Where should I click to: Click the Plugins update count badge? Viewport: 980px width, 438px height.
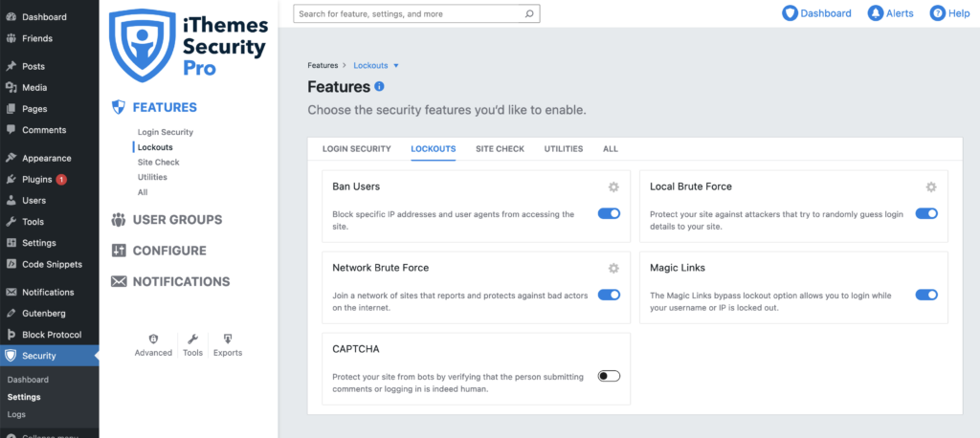(x=61, y=180)
